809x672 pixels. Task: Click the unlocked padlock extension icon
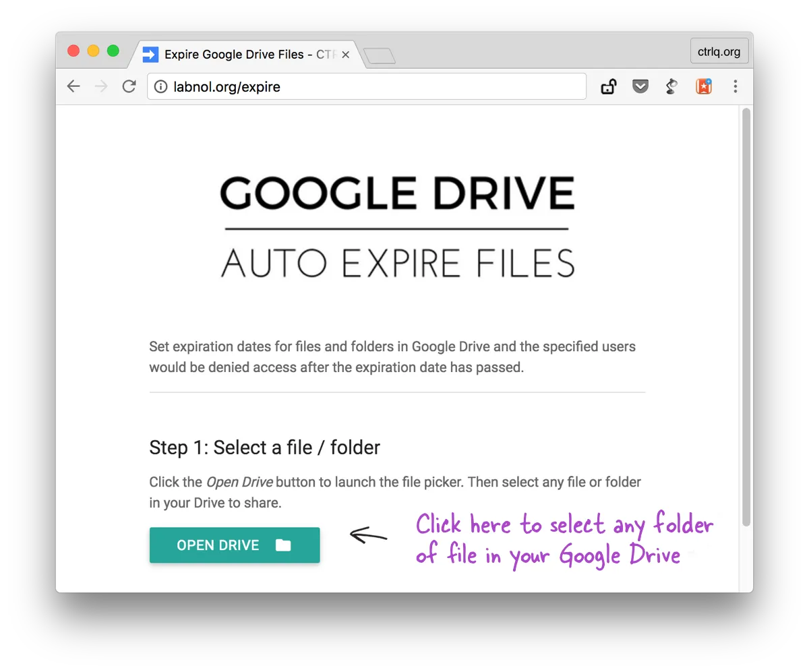[x=608, y=86]
